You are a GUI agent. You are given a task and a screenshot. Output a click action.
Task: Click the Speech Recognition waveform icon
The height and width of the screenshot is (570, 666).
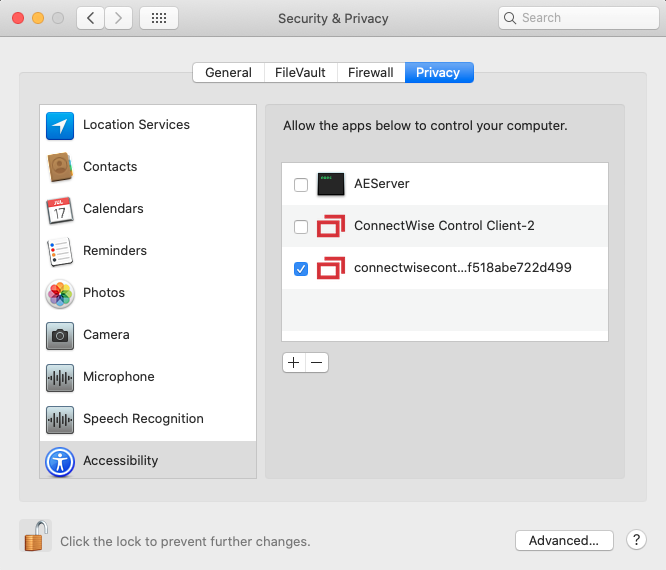click(x=60, y=420)
